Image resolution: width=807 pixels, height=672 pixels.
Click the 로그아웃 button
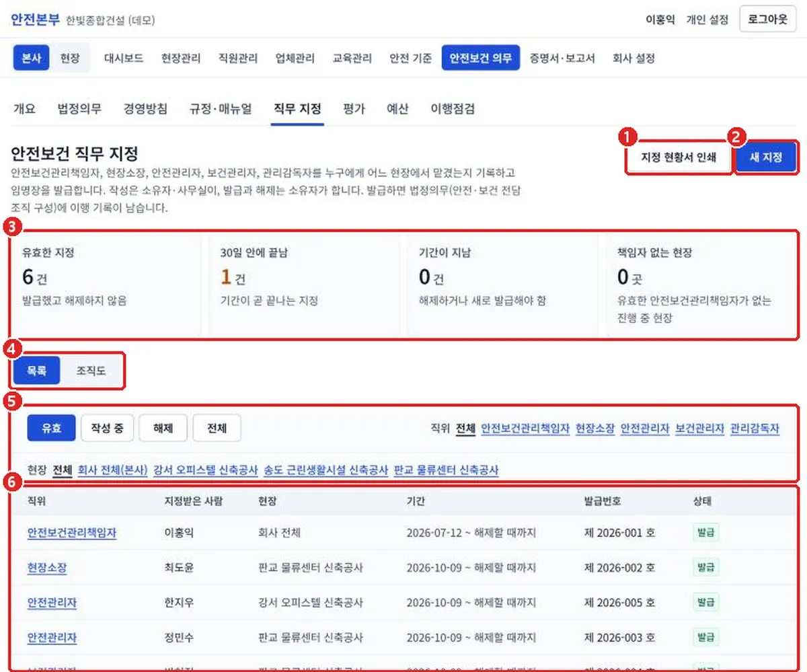pos(767,19)
